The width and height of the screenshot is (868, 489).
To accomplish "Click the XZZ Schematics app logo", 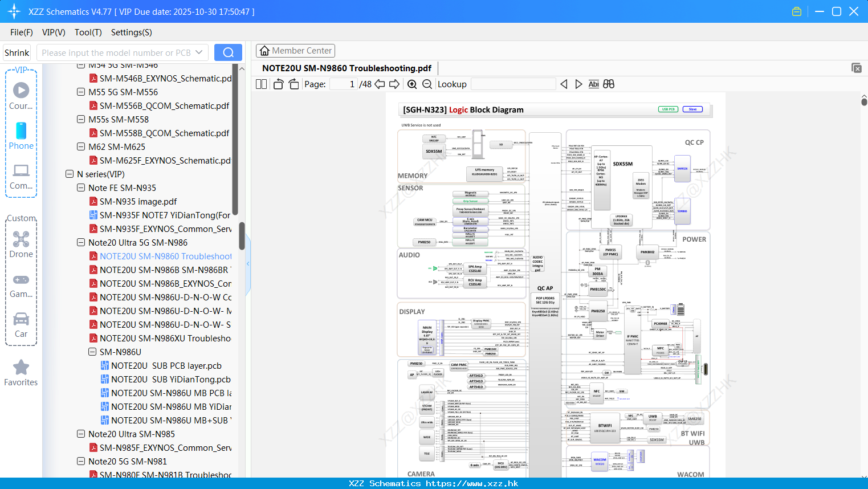I will pos(14,11).
